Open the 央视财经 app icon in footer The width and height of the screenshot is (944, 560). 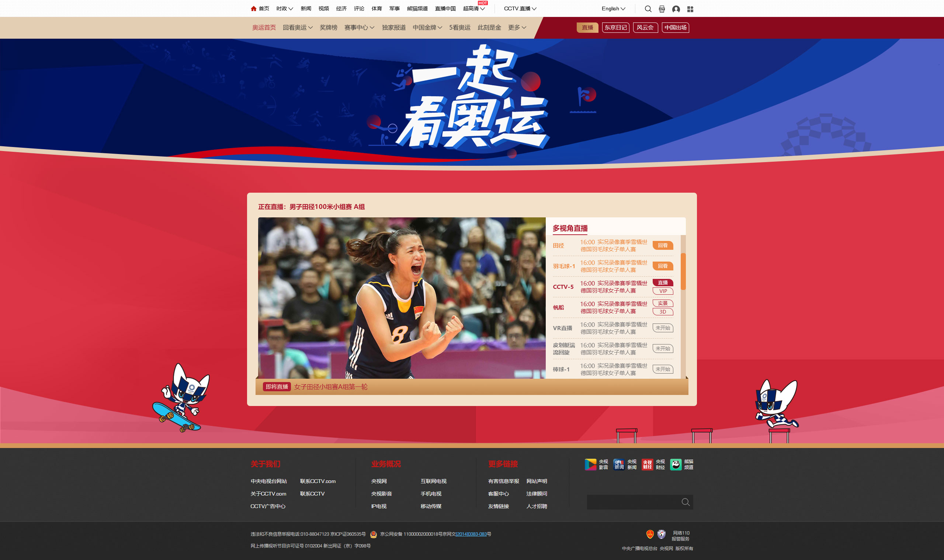coord(647,464)
